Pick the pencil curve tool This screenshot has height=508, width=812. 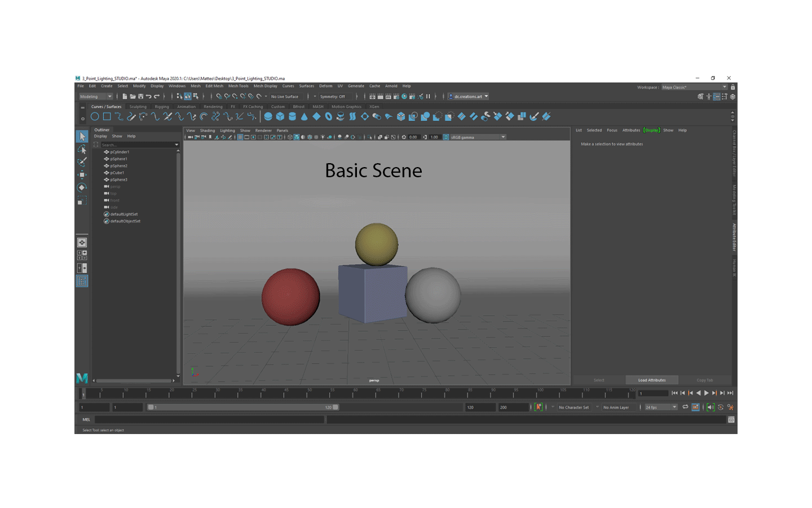point(131,117)
